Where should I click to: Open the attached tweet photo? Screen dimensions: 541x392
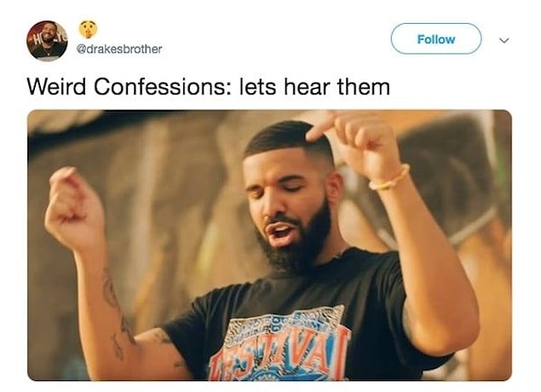(269, 245)
